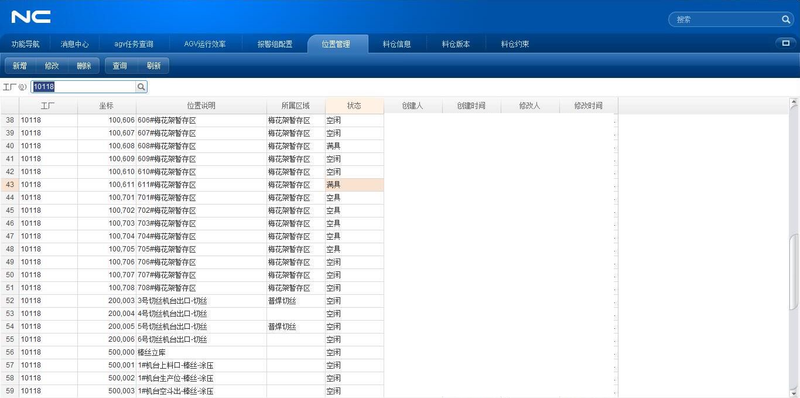Viewport: 800px width, 398px height.
Task: Click the magnifier icon in top search box
Action: (x=785, y=19)
